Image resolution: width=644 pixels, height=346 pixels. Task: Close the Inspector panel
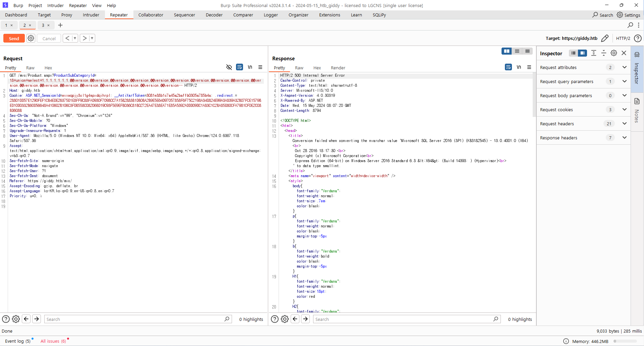point(624,53)
